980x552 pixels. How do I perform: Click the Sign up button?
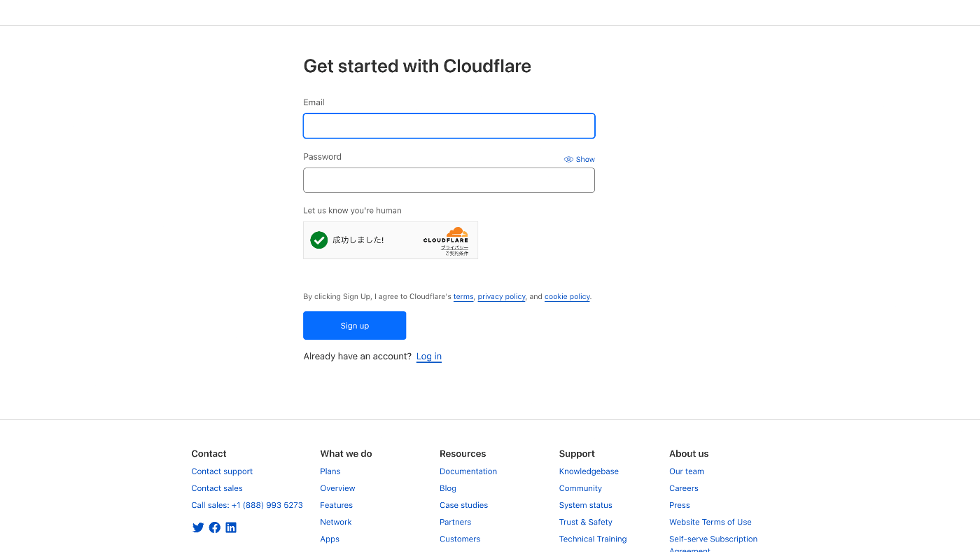(x=354, y=326)
